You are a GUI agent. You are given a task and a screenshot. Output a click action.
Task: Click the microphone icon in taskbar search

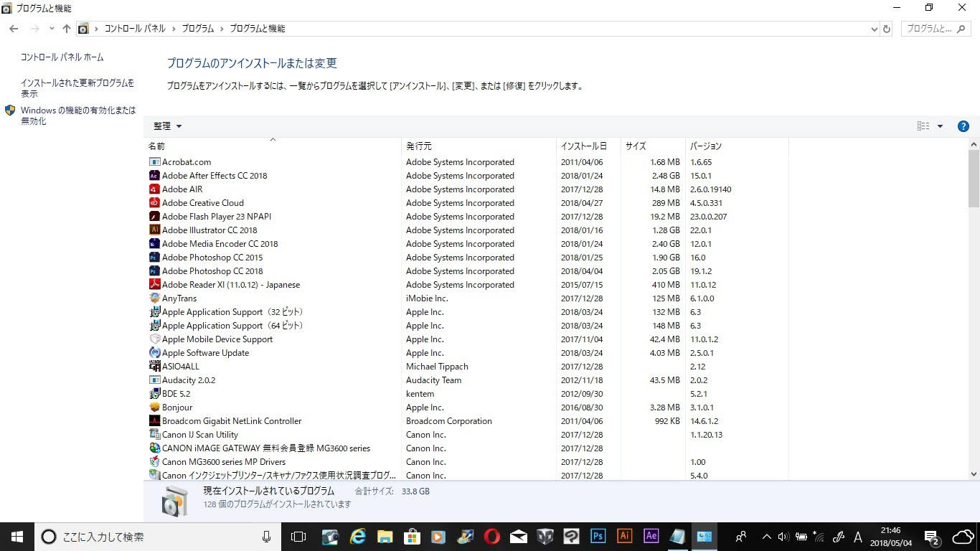click(267, 536)
